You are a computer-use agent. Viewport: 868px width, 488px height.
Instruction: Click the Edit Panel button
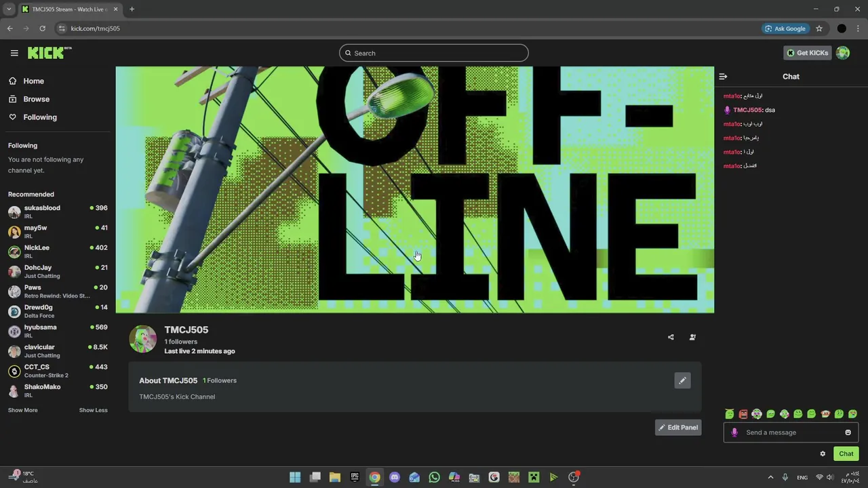[x=677, y=428]
